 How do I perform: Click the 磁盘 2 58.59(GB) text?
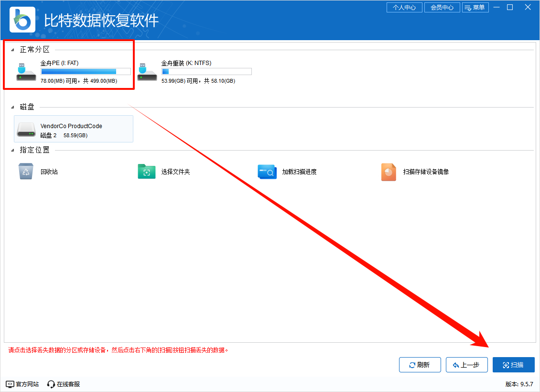64,135
